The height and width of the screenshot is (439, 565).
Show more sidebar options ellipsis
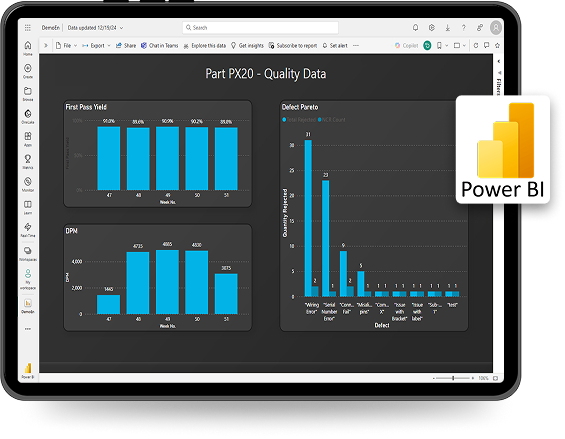pyautogui.click(x=28, y=329)
